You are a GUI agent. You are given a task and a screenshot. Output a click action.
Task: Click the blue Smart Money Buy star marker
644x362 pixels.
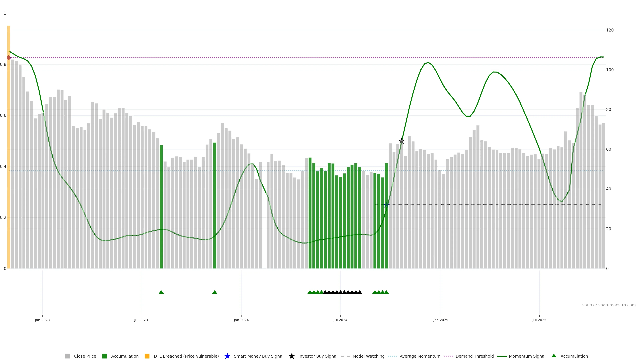point(386,205)
